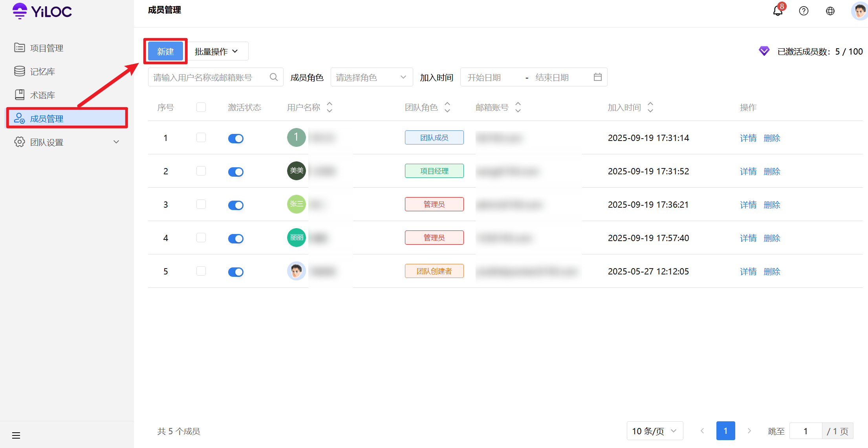
Task: Click the purple diamond membership icon
Action: (764, 51)
